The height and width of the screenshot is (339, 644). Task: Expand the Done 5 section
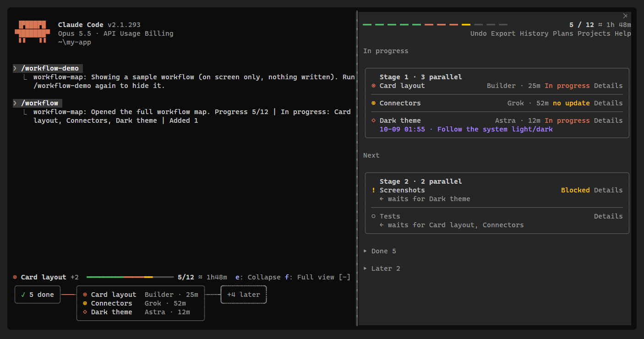pyautogui.click(x=380, y=251)
